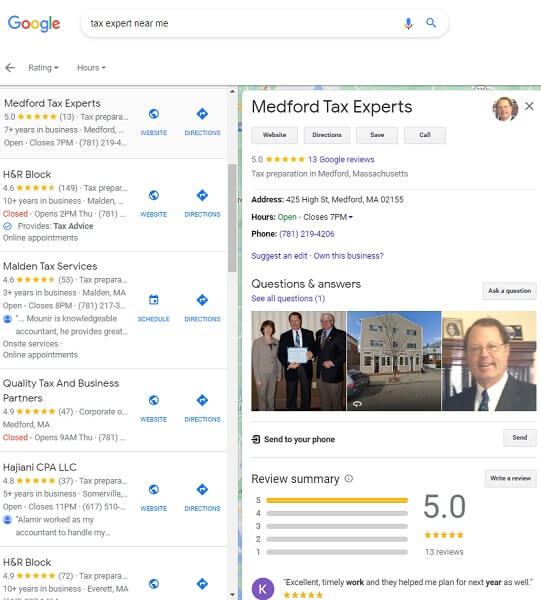
Task: Get directions to H&R Block in Everett
Action: (x=202, y=584)
